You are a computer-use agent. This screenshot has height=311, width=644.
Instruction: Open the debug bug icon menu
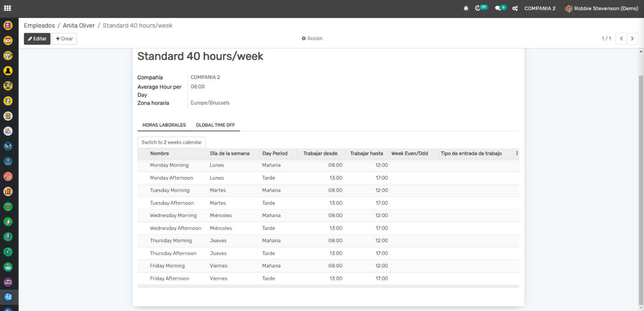click(x=466, y=8)
